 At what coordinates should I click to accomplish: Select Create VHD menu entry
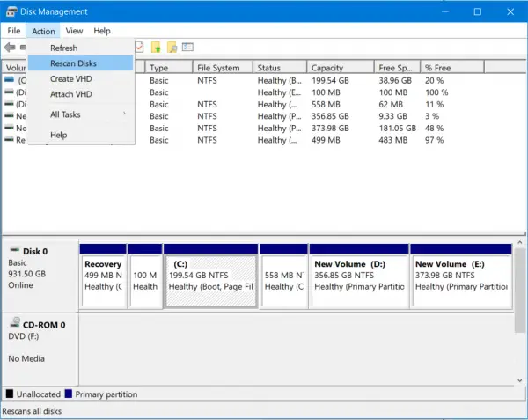click(x=71, y=79)
